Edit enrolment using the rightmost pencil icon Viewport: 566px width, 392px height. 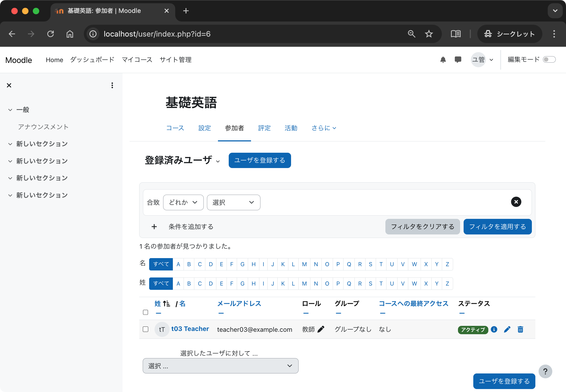point(507,329)
